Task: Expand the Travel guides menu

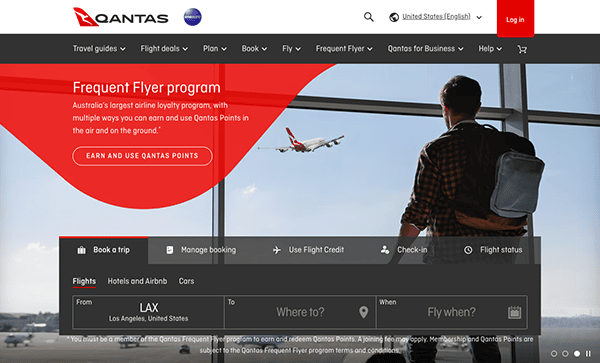Action: pos(99,49)
